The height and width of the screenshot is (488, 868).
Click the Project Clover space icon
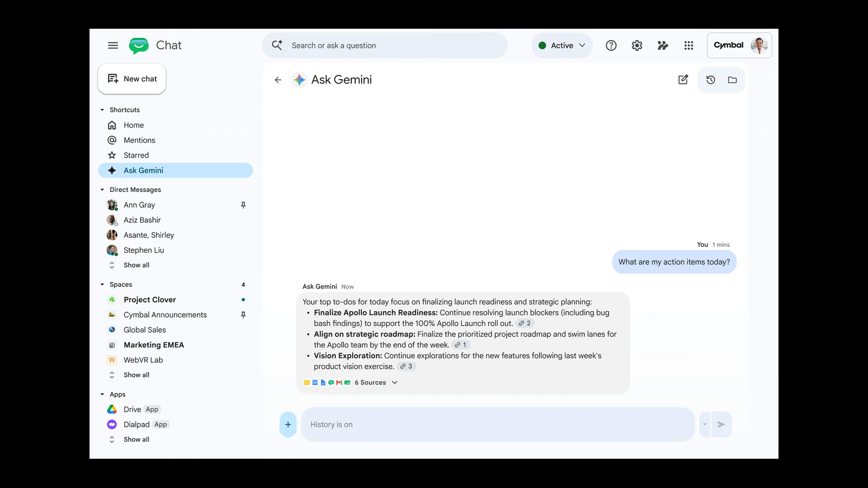(112, 300)
